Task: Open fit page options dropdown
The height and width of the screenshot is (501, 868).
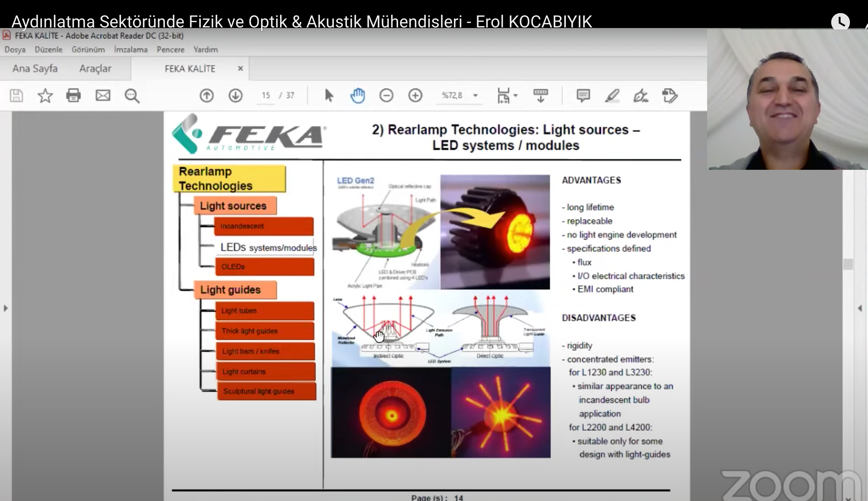Action: click(x=515, y=95)
